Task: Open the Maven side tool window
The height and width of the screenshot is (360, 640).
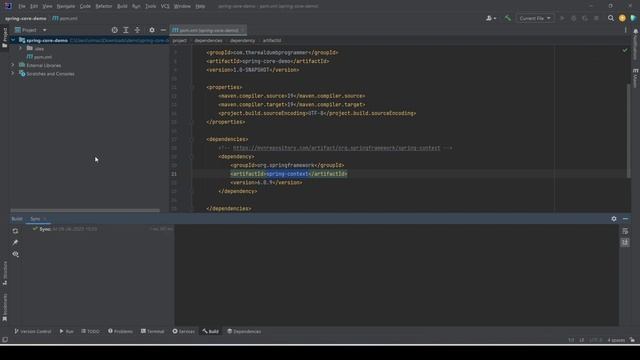Action: coord(636,78)
